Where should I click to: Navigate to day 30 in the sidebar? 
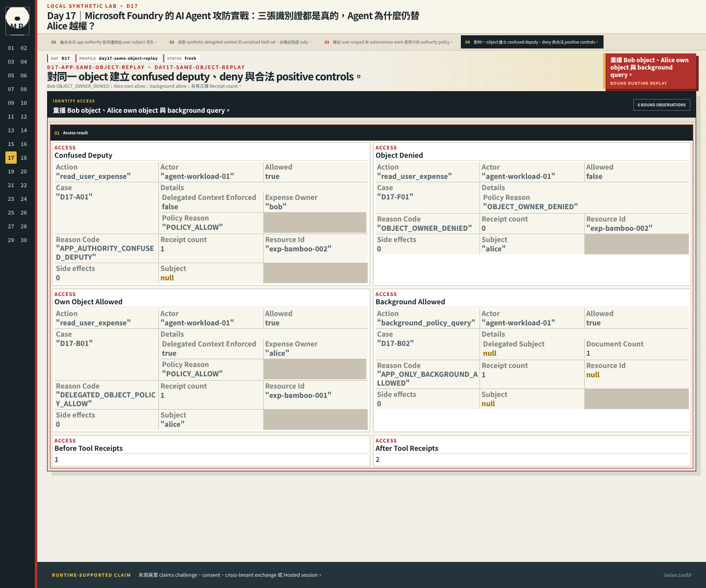24,240
